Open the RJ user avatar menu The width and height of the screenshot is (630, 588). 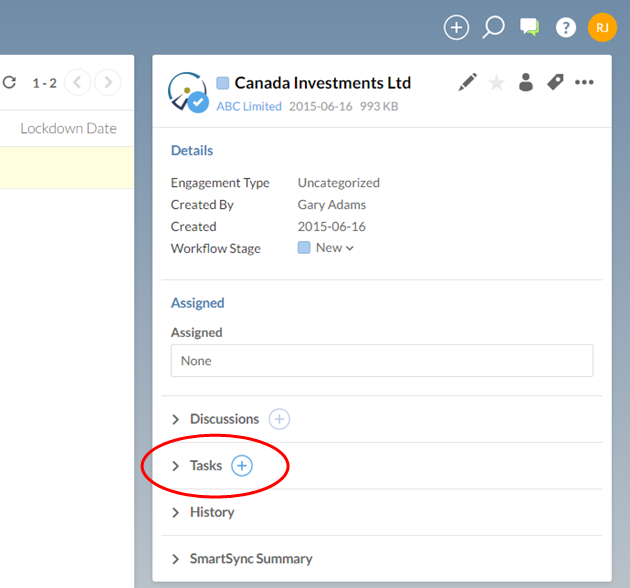[602, 28]
